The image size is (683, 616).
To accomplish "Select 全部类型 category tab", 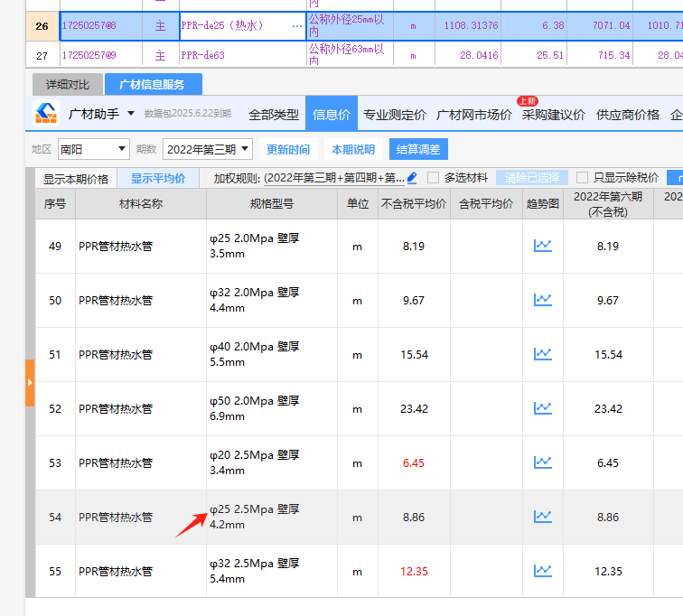I will (274, 115).
